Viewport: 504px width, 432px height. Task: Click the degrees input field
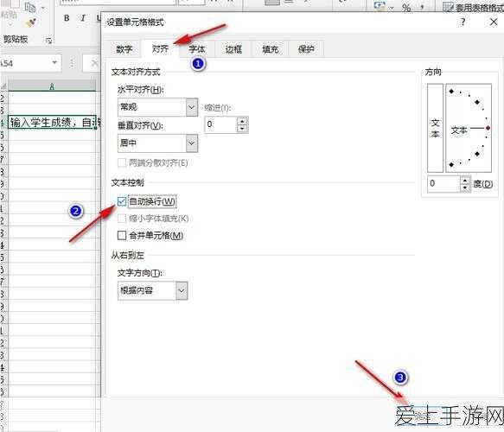tap(443, 184)
